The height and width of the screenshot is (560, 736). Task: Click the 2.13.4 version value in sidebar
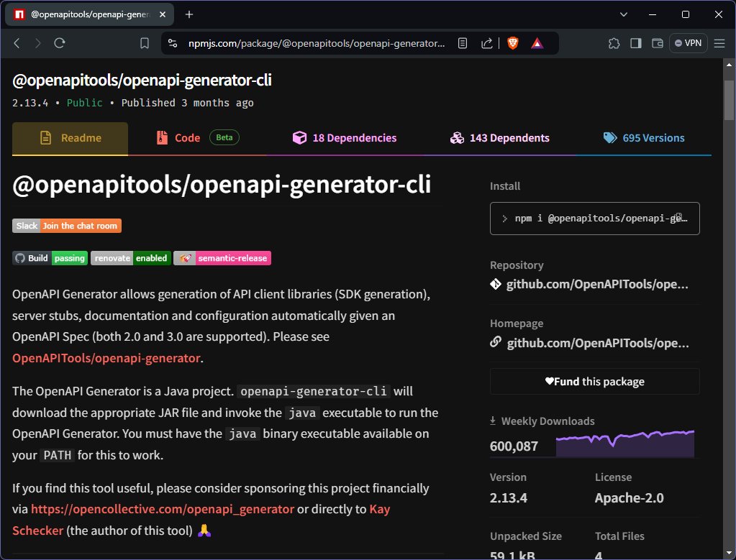click(509, 497)
